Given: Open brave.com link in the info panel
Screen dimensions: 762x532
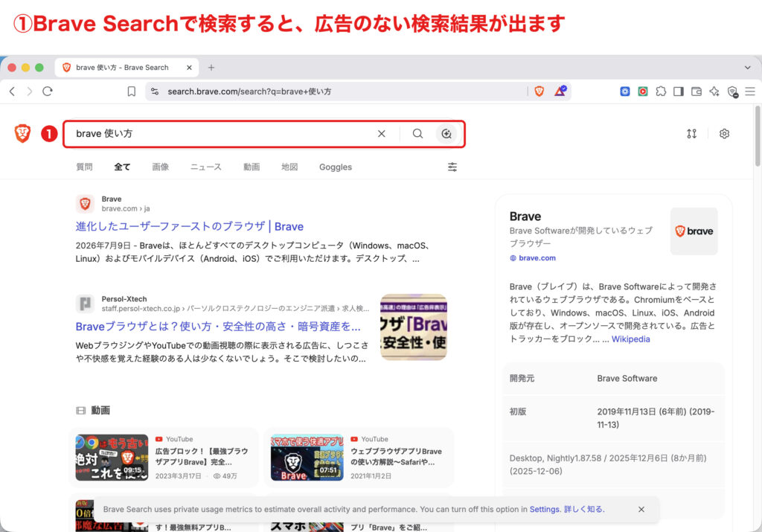Looking at the screenshot, I should 537,258.
